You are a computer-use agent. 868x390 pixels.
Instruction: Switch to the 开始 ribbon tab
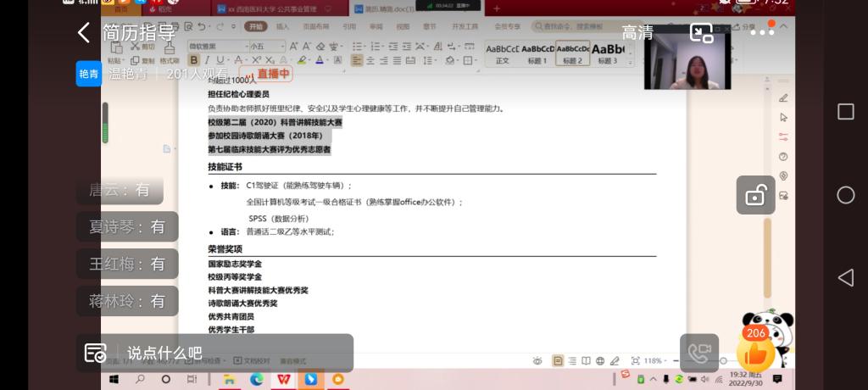(x=255, y=26)
